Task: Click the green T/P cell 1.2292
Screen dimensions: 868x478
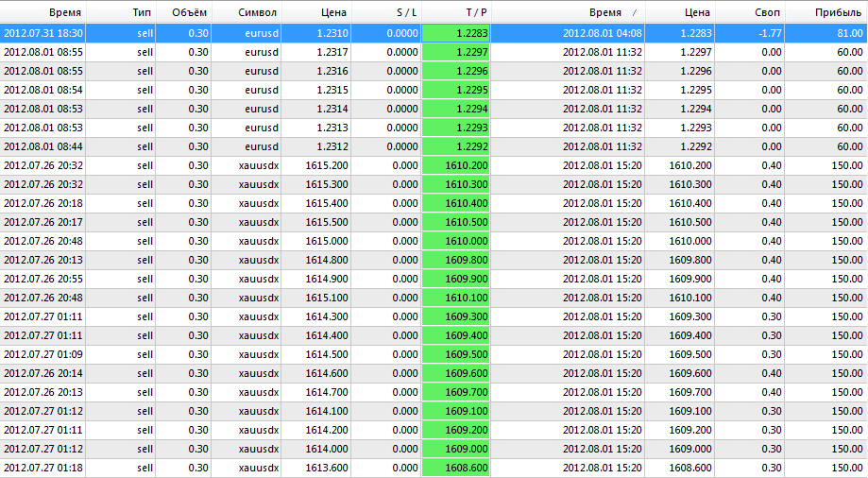Action: 456,146
